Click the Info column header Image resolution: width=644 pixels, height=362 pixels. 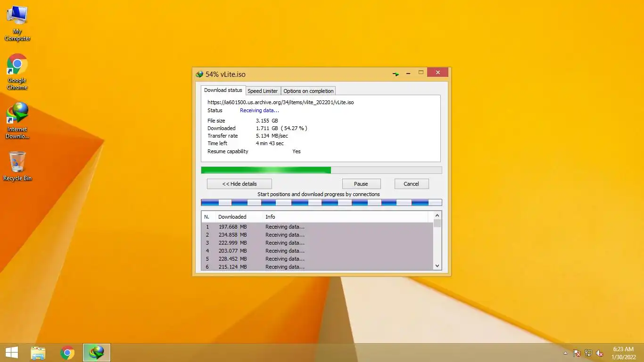(346, 217)
